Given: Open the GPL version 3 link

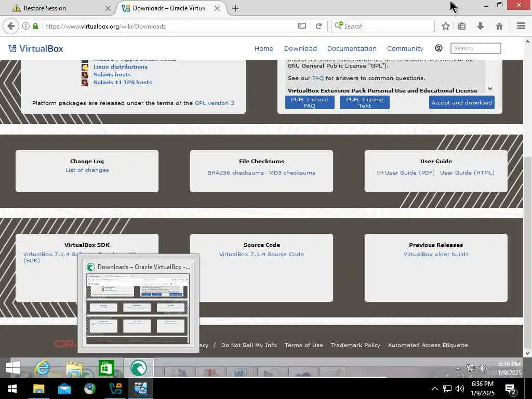Looking at the screenshot, I should point(215,103).
